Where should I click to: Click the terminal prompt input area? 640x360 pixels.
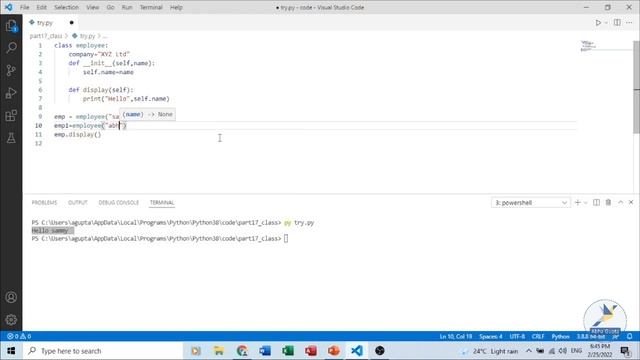pyautogui.click(x=286, y=238)
